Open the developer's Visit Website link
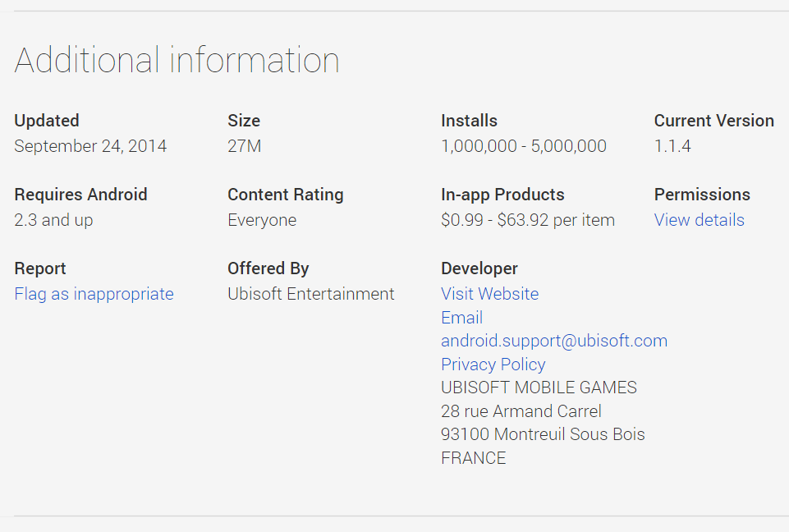This screenshot has width=789, height=532. [489, 294]
